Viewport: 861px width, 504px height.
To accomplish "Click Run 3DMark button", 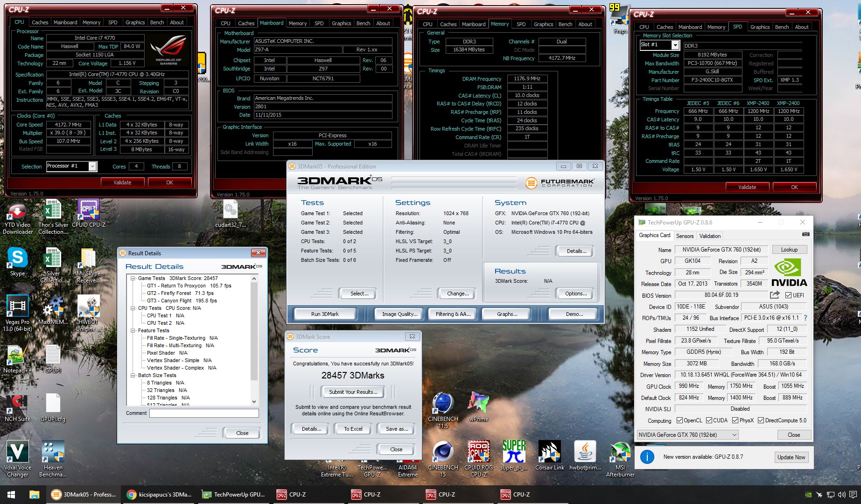I will coord(325,314).
